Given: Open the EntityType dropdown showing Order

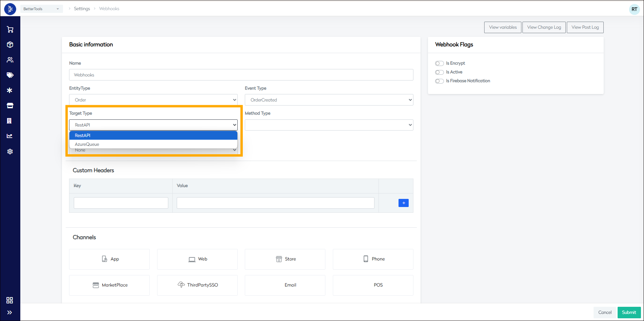Looking at the screenshot, I should pos(153,99).
